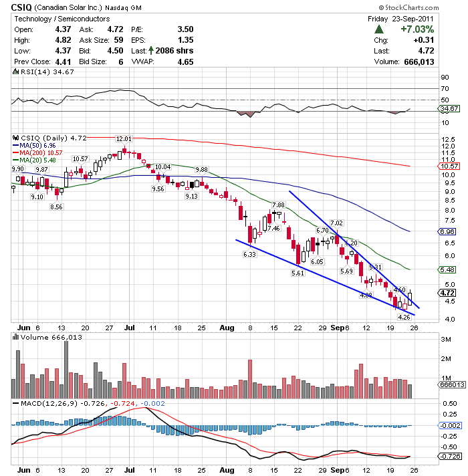This screenshot has width=468, height=476.
Task: Click the Prev Close value 4.41
Action: (63, 62)
